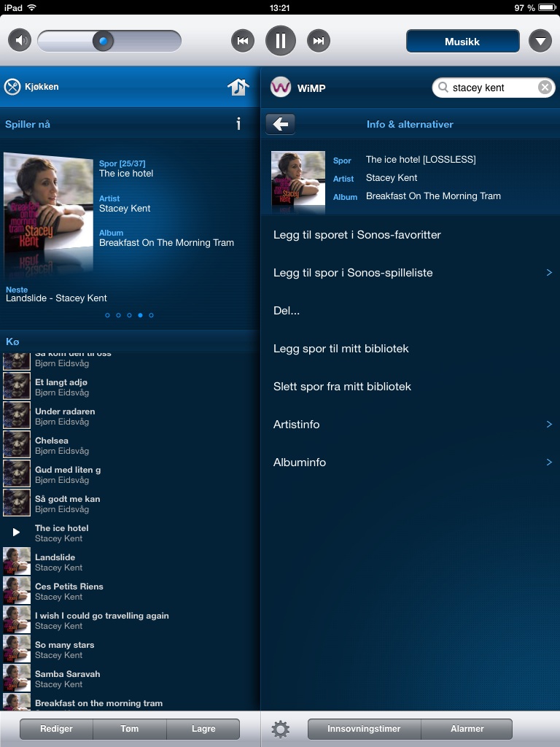Open the rooms house-music icon
Image resolution: width=560 pixels, height=747 pixels.
pyautogui.click(x=238, y=87)
